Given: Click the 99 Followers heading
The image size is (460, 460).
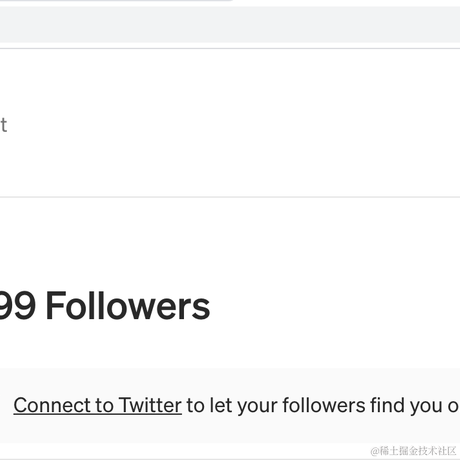Looking at the screenshot, I should tap(105, 306).
